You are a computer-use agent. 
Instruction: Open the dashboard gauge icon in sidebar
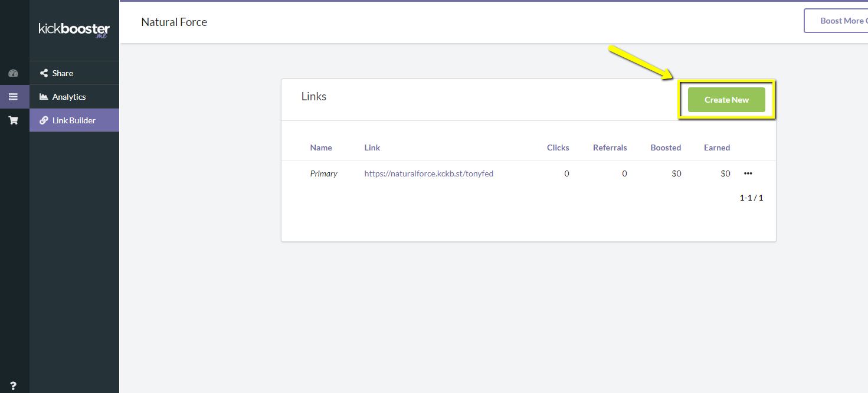pos(14,73)
